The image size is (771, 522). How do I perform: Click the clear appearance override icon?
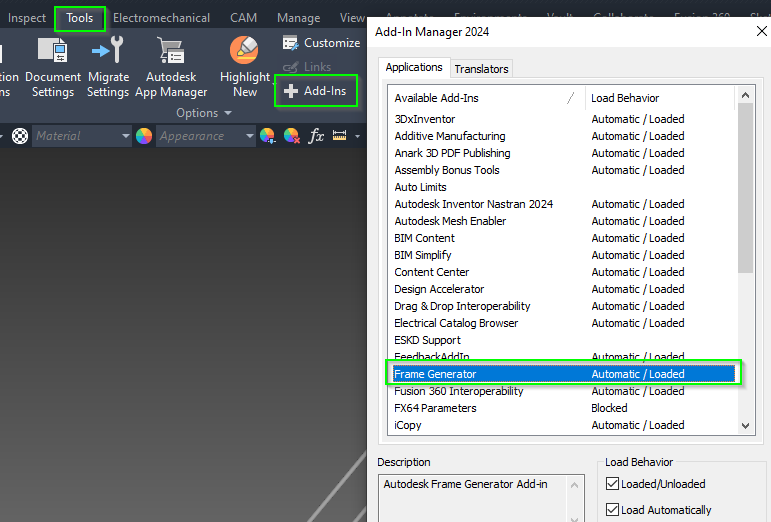pos(292,136)
